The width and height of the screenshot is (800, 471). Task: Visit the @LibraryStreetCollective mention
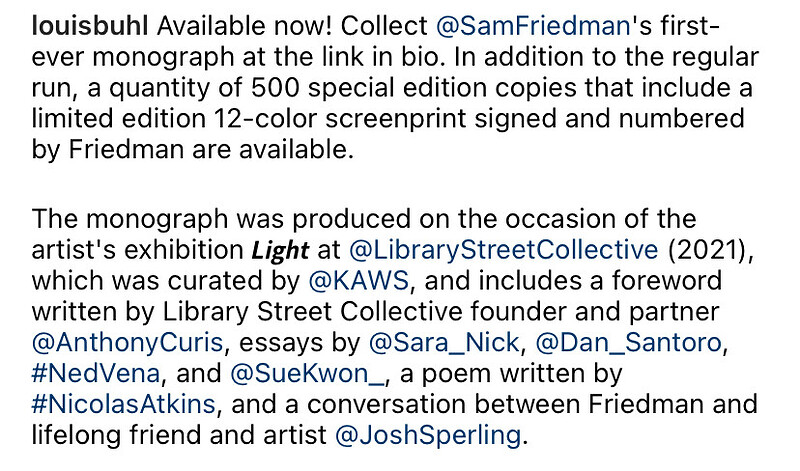pos(504,250)
